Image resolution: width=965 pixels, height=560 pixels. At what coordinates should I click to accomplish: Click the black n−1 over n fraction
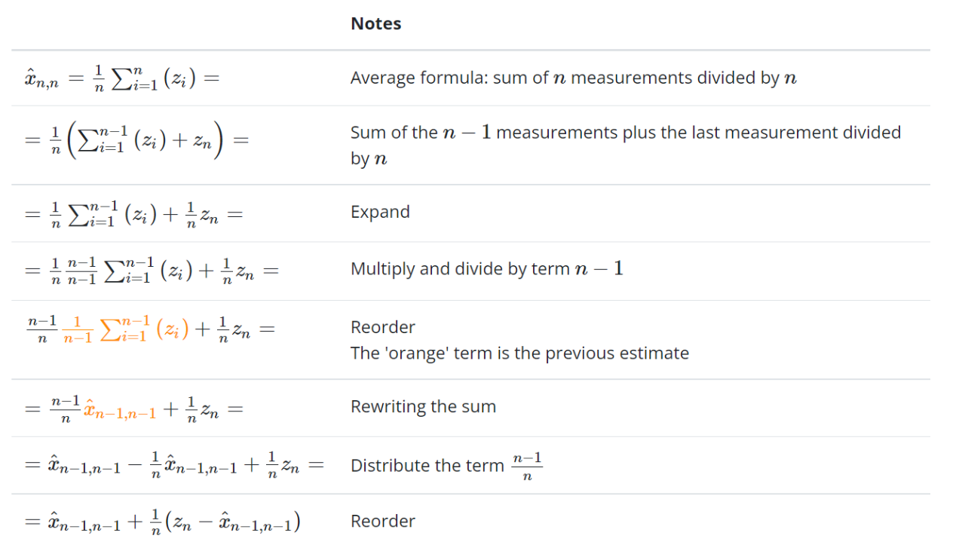click(x=42, y=330)
